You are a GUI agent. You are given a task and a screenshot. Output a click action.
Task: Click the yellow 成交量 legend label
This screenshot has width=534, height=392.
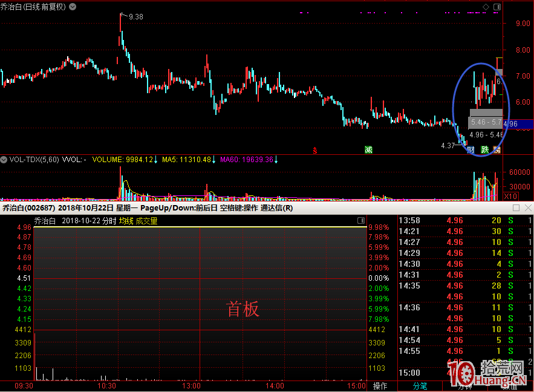click(147, 221)
